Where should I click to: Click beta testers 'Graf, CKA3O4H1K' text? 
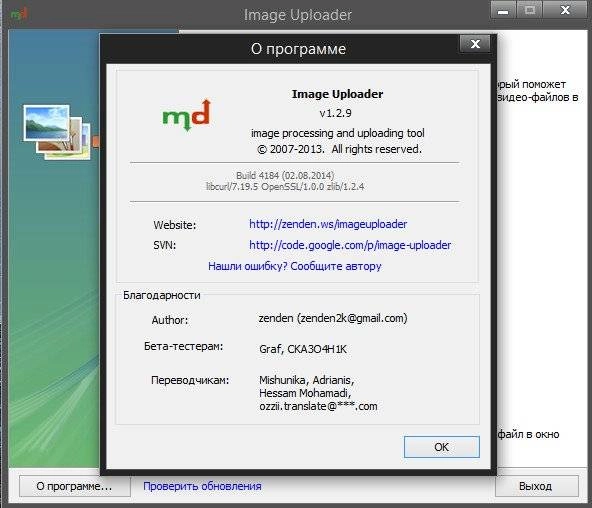tap(303, 349)
